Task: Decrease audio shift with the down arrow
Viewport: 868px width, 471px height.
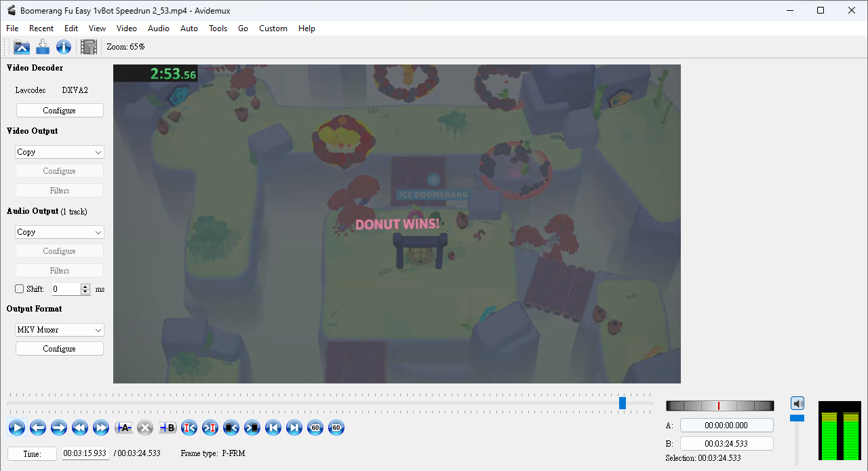Action: 85,293
